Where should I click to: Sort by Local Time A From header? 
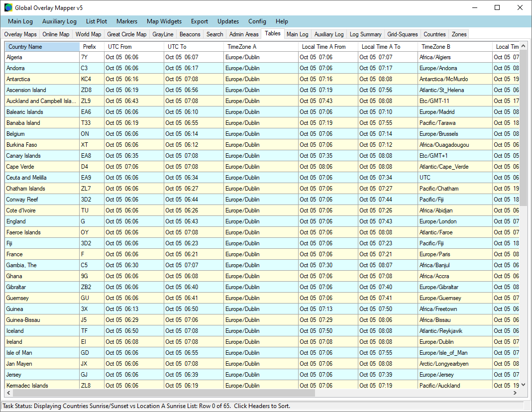tap(328, 47)
